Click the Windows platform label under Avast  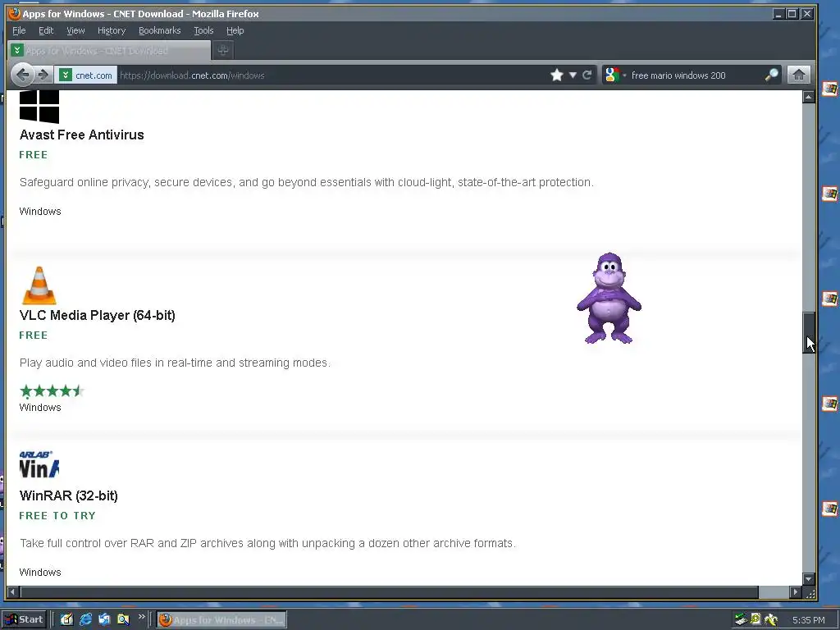[x=40, y=212]
